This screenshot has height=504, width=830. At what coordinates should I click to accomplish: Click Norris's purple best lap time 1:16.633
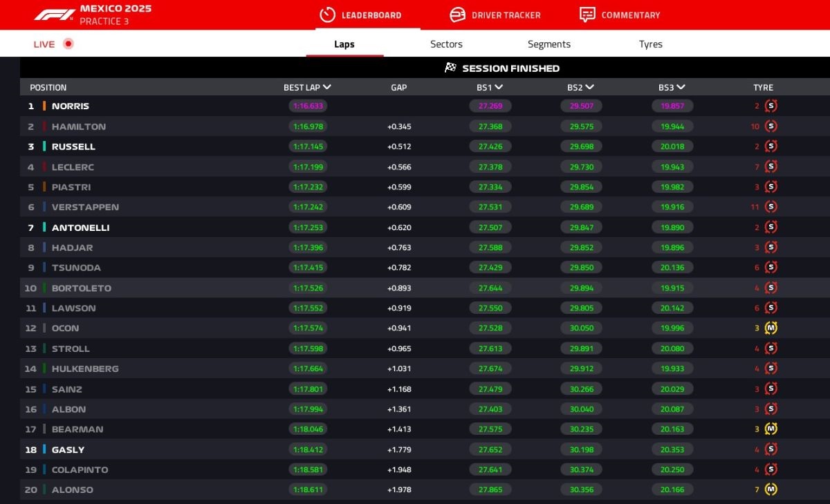pyautogui.click(x=308, y=106)
